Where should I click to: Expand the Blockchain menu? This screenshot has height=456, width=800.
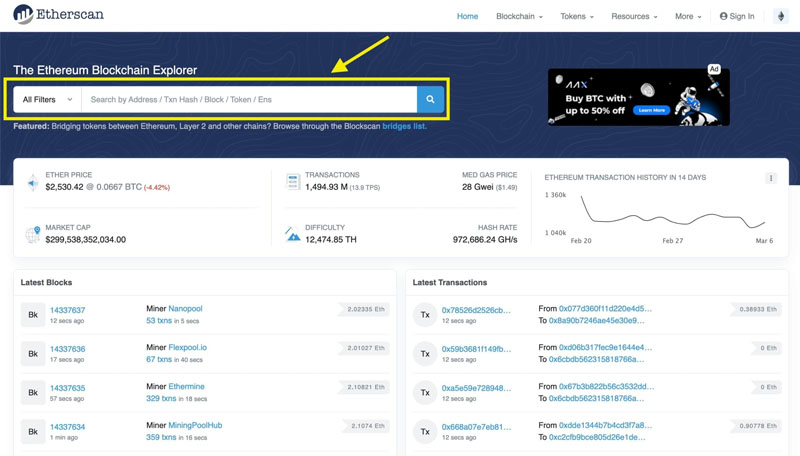pyautogui.click(x=519, y=16)
